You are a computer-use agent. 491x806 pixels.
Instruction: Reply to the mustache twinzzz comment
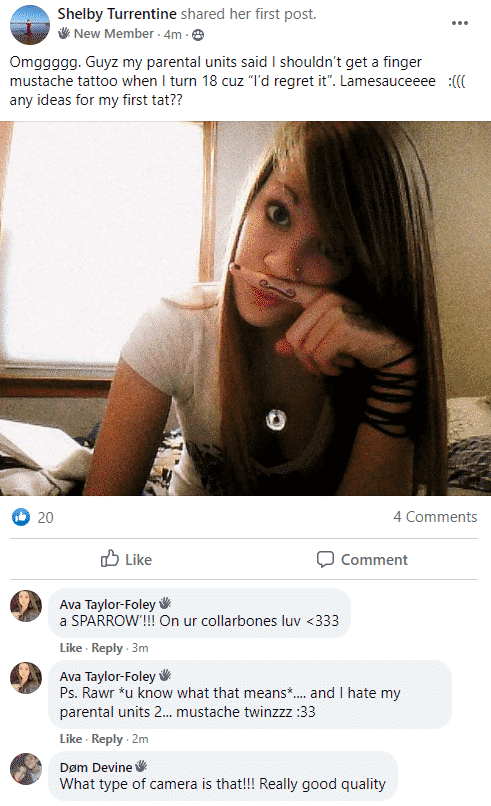107,739
